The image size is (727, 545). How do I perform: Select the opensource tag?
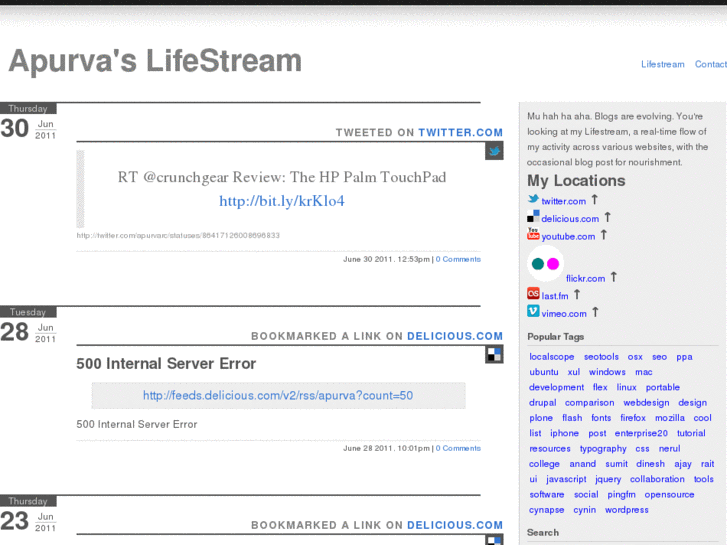tap(670, 495)
